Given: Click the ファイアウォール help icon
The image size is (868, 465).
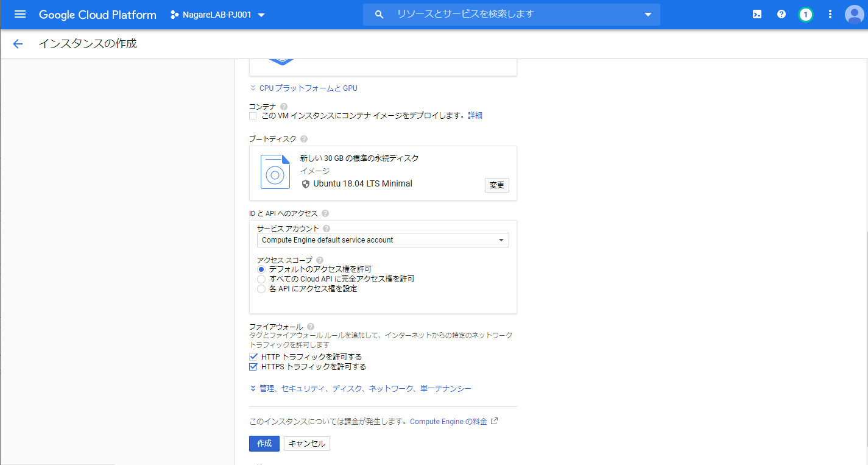Looking at the screenshot, I should click(311, 327).
